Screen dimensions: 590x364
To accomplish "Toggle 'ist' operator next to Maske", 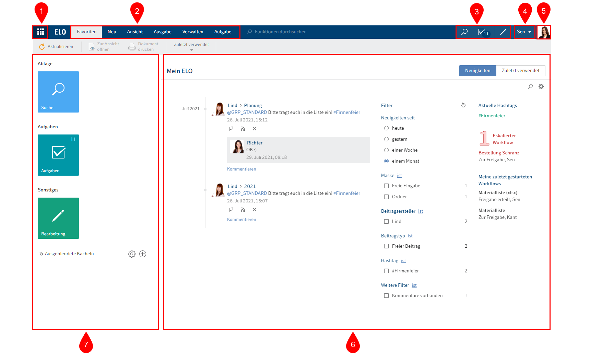I will [x=399, y=175].
